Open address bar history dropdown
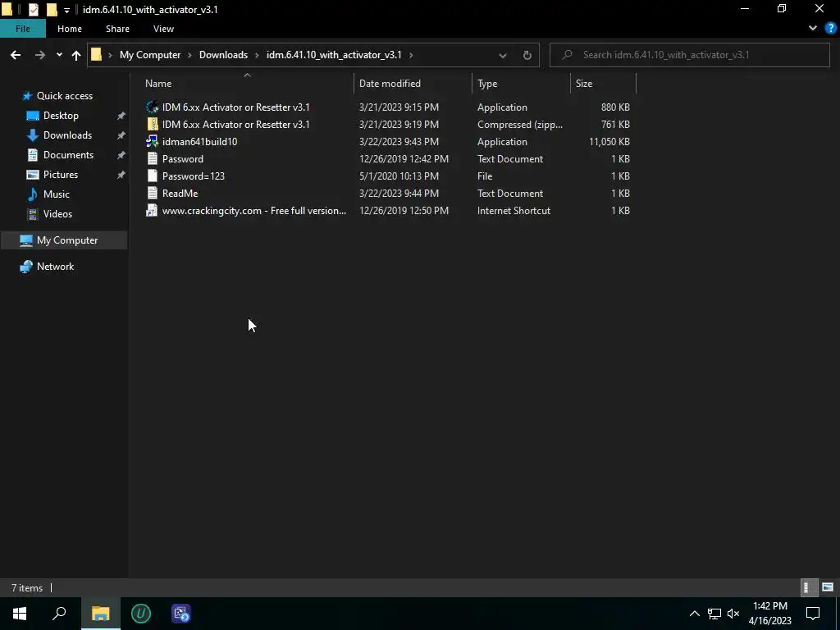 pyautogui.click(x=503, y=55)
